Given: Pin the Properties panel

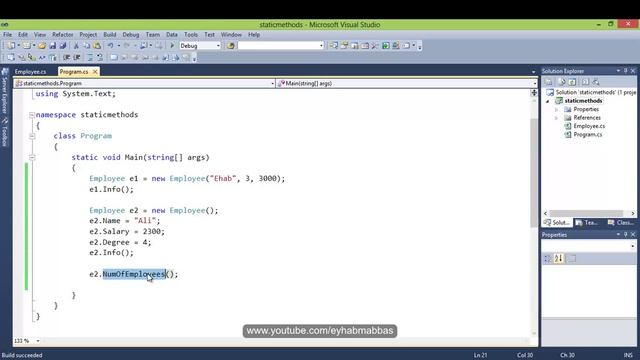Looking at the screenshot, I should [x=625, y=235].
